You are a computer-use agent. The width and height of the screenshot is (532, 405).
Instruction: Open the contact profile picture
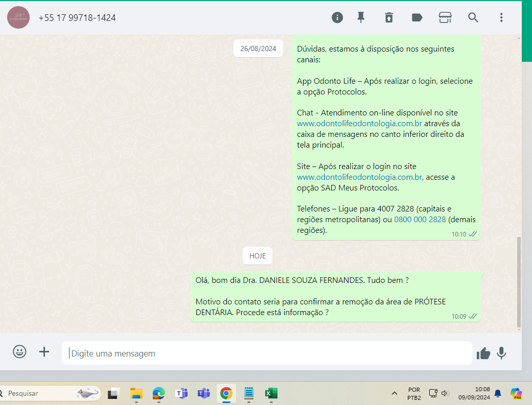(x=18, y=17)
